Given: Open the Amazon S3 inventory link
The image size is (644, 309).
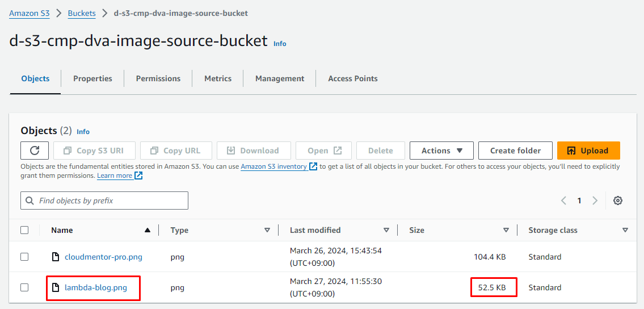Looking at the screenshot, I should tap(274, 167).
